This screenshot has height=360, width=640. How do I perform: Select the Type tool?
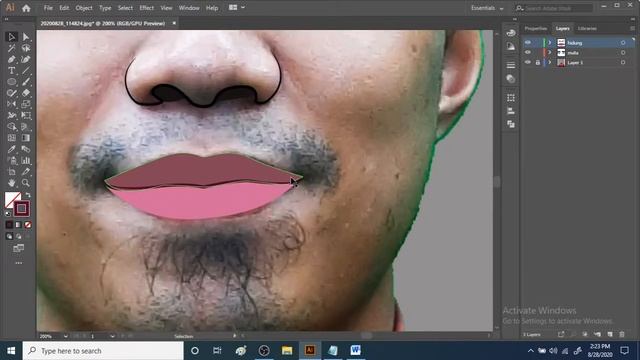11,71
